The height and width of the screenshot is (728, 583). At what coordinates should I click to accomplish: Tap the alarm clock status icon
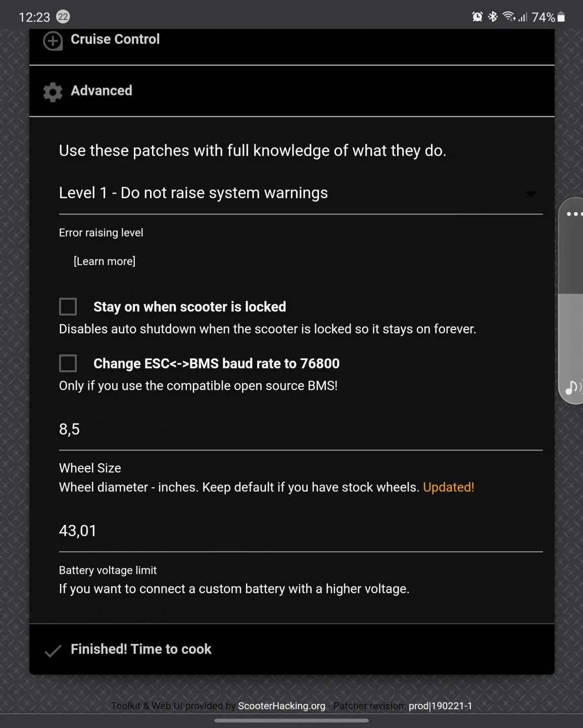click(477, 17)
